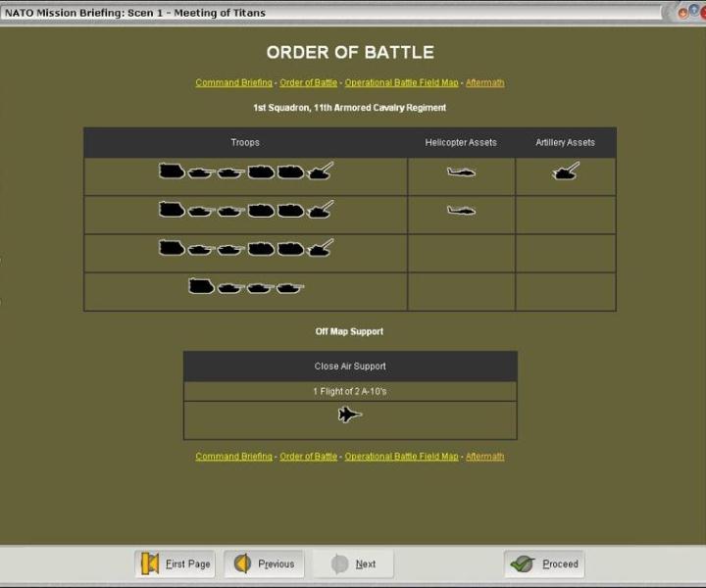Screen dimensions: 706x588
Task: Click the First Page button icon
Action: [x=150, y=563]
